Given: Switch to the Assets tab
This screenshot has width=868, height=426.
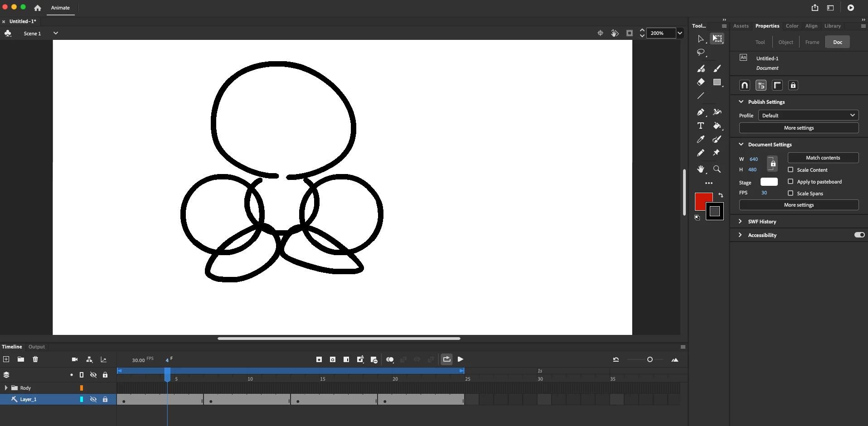Looking at the screenshot, I should (x=741, y=26).
